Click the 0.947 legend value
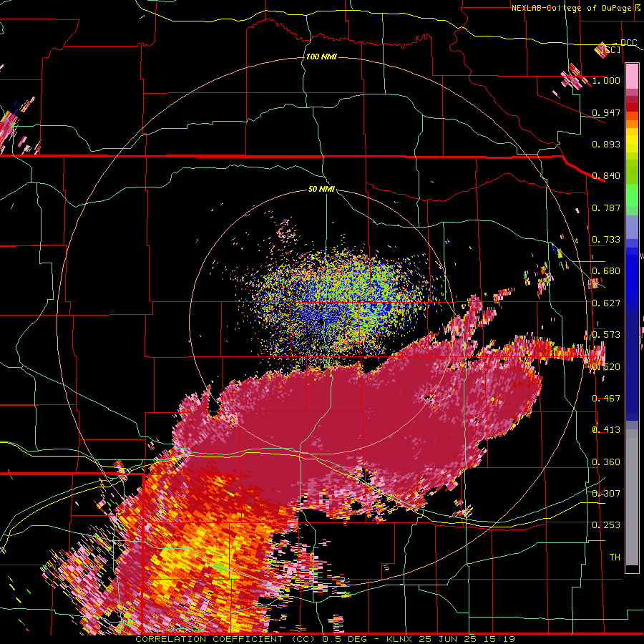 pyautogui.click(x=606, y=112)
